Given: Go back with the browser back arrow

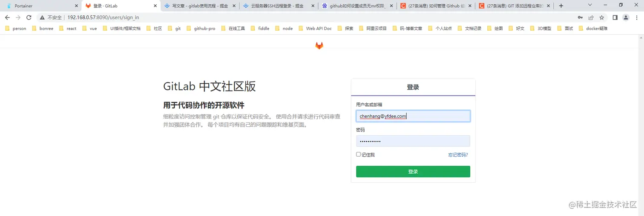Looking at the screenshot, I should click(7, 18).
